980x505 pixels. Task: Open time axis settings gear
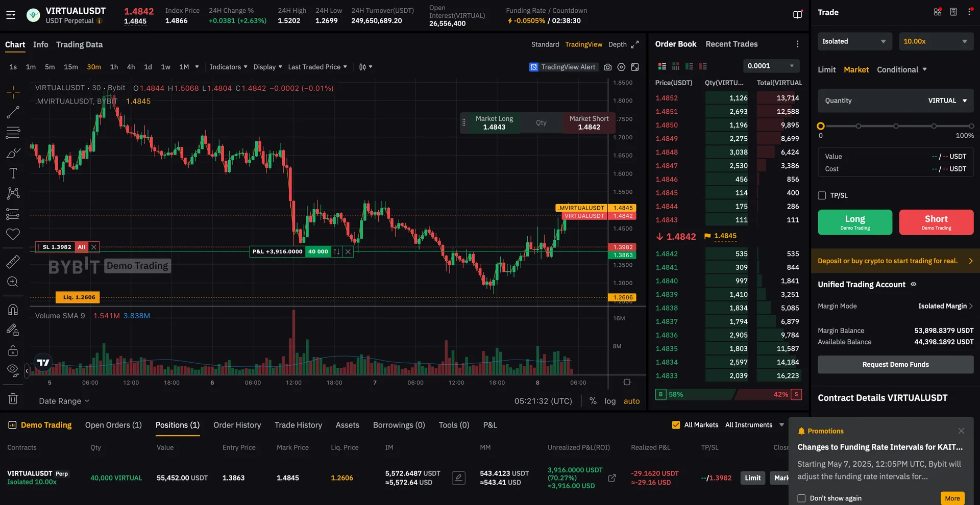pos(627,382)
